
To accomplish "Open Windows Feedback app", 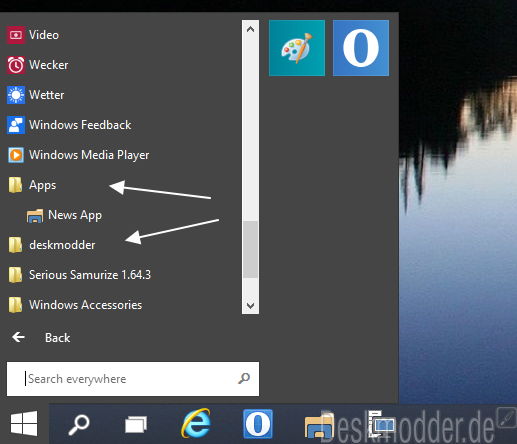I will click(69, 125).
